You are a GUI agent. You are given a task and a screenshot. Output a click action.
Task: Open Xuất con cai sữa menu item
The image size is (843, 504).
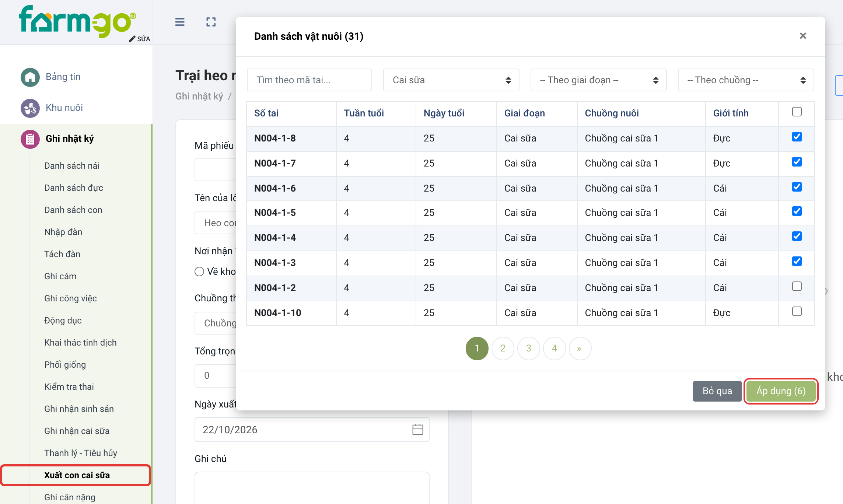pos(77,475)
